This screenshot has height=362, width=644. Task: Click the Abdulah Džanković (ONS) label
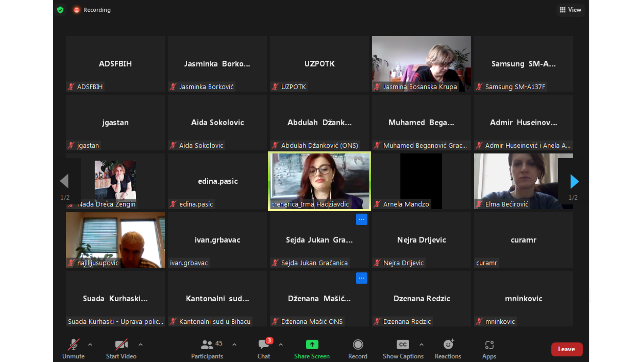(319, 145)
